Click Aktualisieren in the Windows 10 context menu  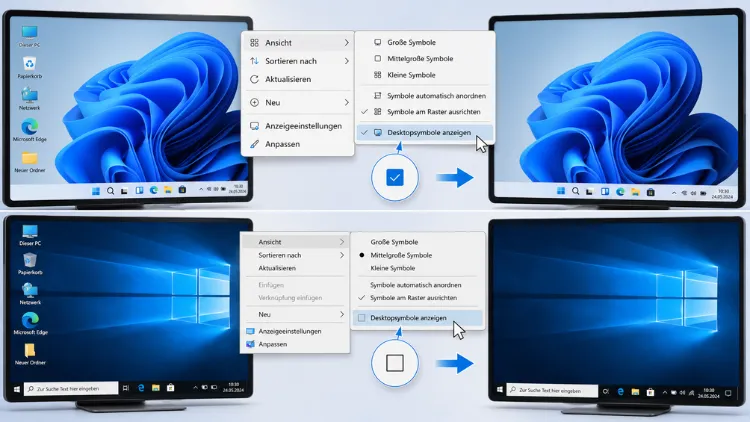(295, 268)
